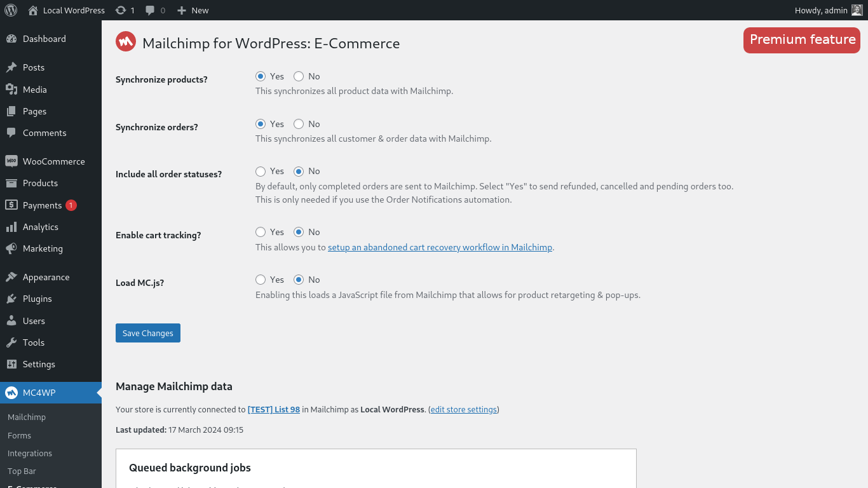
Task: Open the Dashboard gauge icon
Action: click(x=11, y=39)
